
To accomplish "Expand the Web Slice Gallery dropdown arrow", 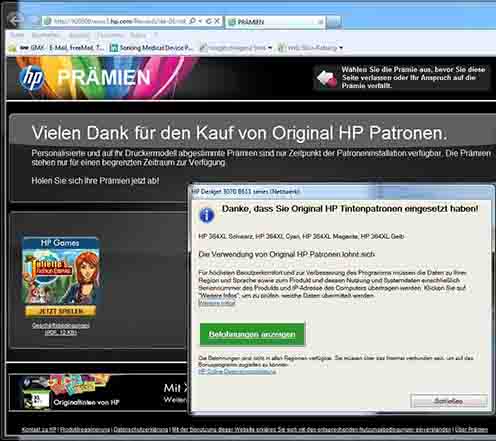I will [x=341, y=48].
